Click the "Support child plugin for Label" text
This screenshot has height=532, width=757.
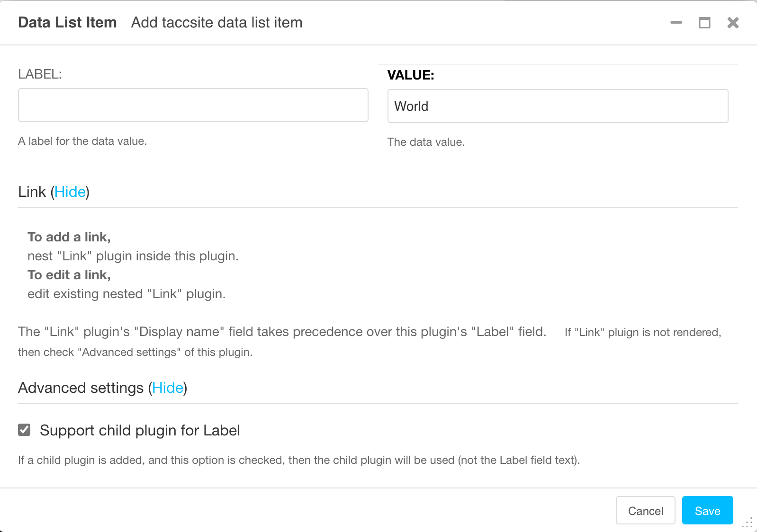click(140, 430)
